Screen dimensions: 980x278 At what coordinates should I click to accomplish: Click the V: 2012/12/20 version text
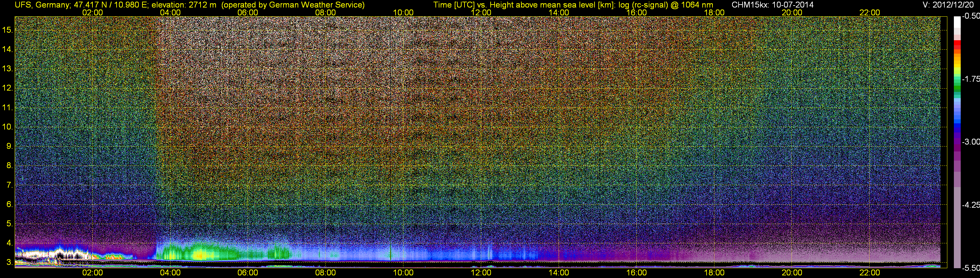(x=950, y=5)
